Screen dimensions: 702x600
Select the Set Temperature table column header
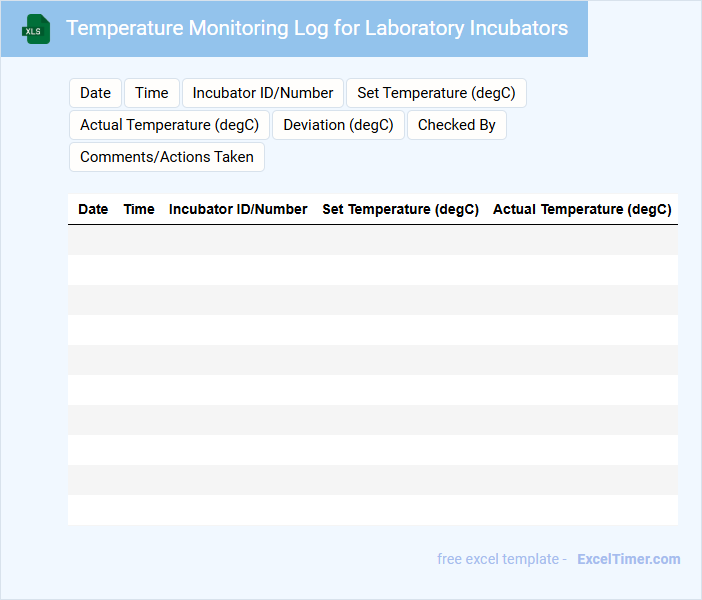point(400,209)
